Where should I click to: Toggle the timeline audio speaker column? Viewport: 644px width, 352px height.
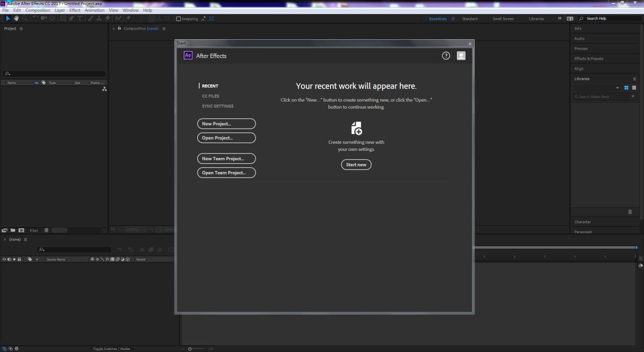[x=9, y=259]
